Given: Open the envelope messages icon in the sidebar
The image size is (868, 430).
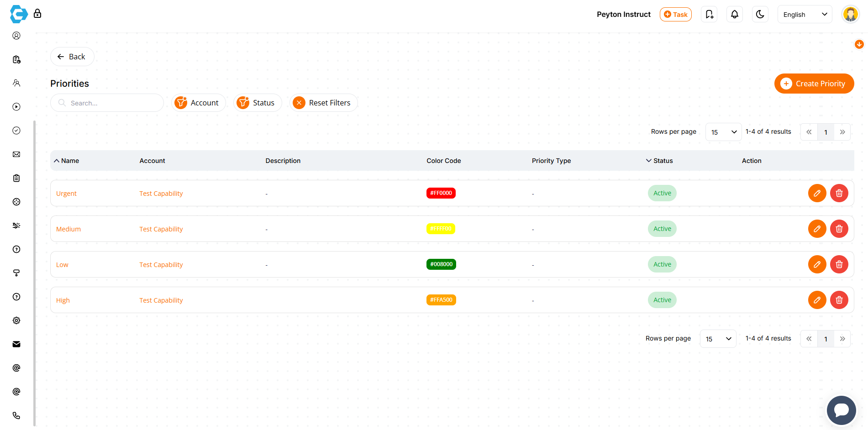Looking at the screenshot, I should tap(16, 344).
